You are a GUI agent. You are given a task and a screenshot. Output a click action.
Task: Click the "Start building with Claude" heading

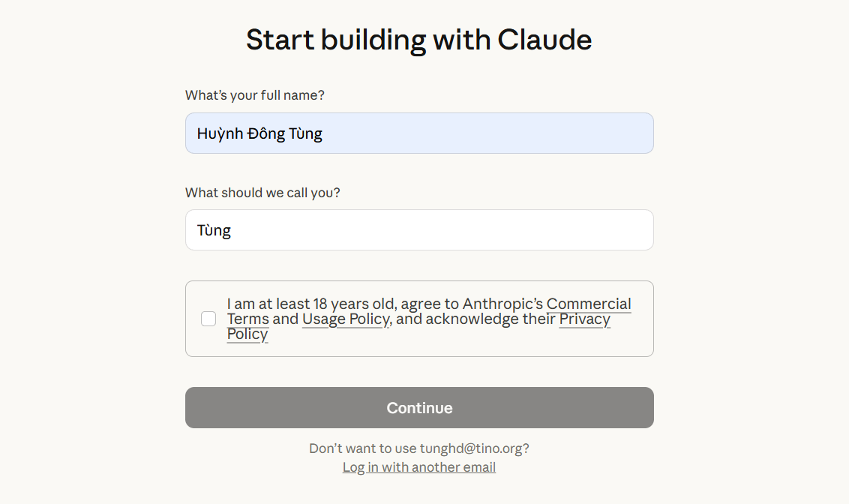[419, 40]
